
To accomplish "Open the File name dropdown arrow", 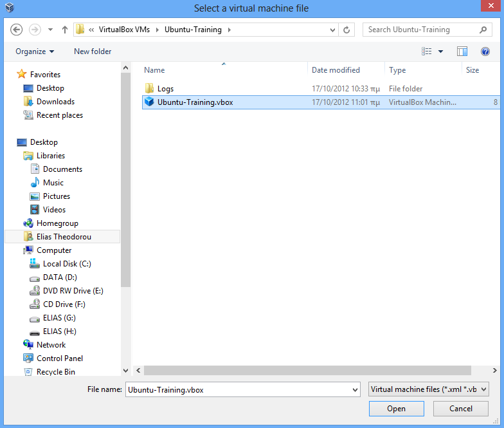I will tap(355, 390).
